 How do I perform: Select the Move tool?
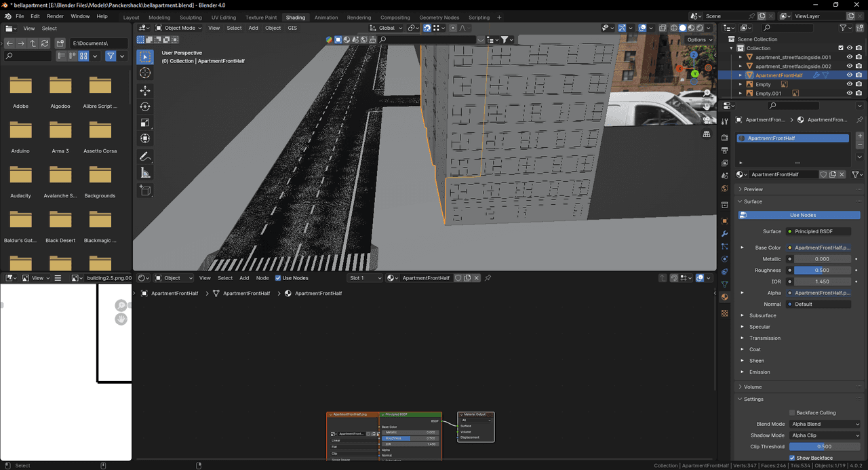[x=145, y=91]
